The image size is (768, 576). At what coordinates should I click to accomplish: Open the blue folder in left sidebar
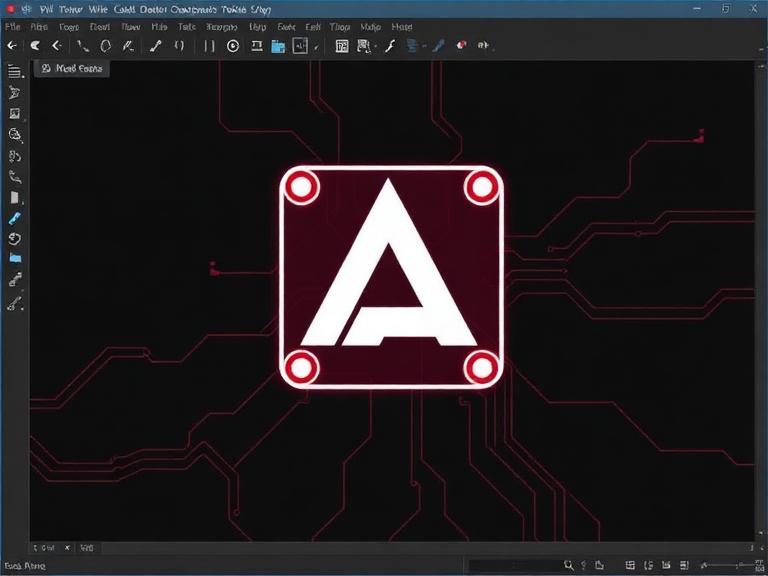coord(15,258)
